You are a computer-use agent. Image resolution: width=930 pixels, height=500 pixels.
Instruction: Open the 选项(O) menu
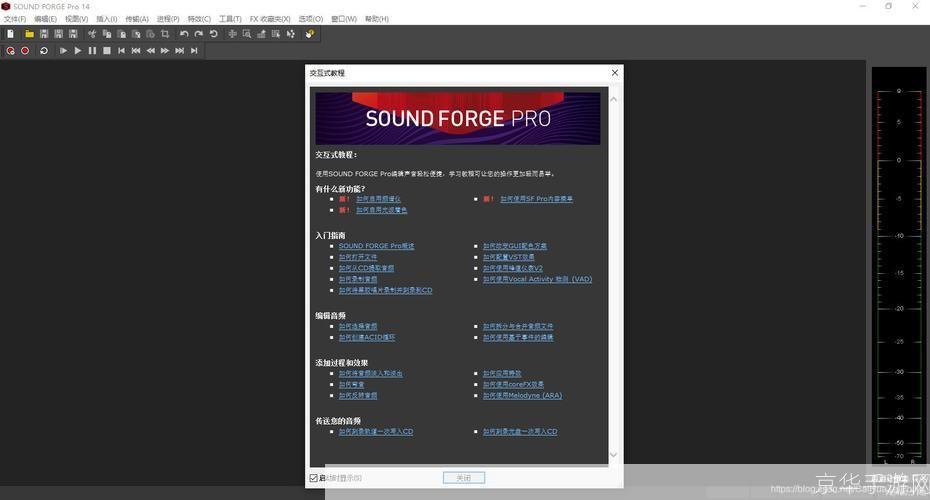pos(311,19)
